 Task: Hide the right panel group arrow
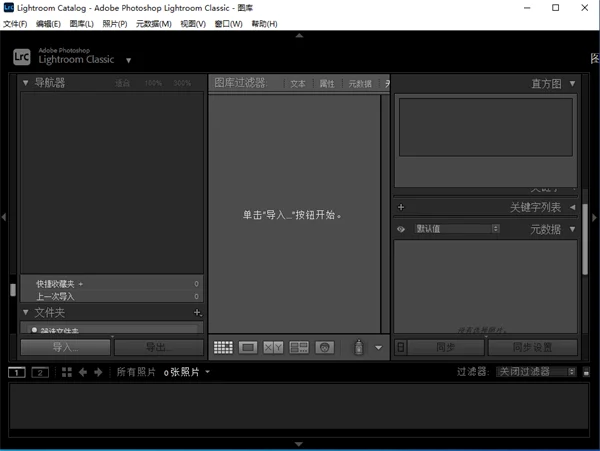tap(594, 217)
